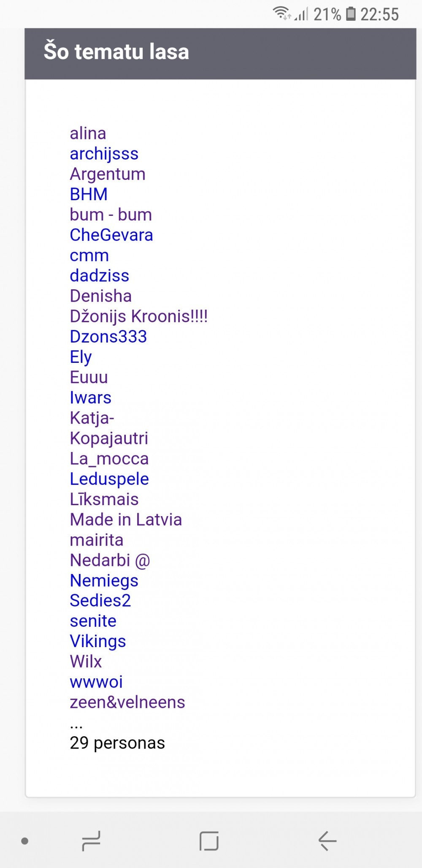
Task: Visit the La_mocca user link
Action: [109, 459]
